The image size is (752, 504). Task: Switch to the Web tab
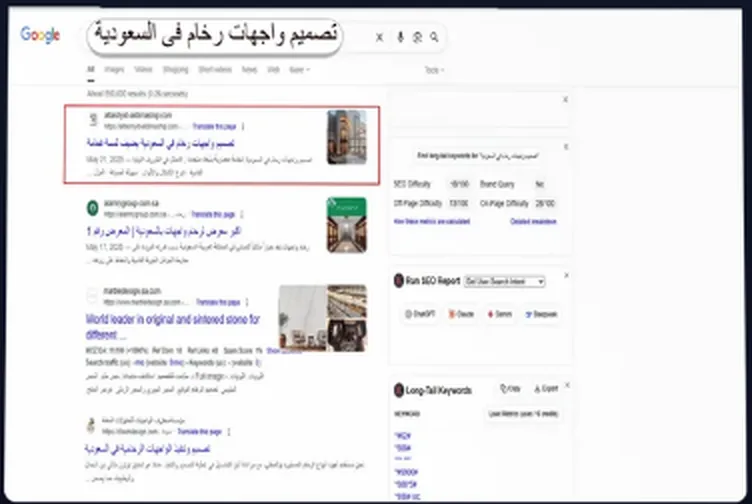pyautogui.click(x=273, y=70)
